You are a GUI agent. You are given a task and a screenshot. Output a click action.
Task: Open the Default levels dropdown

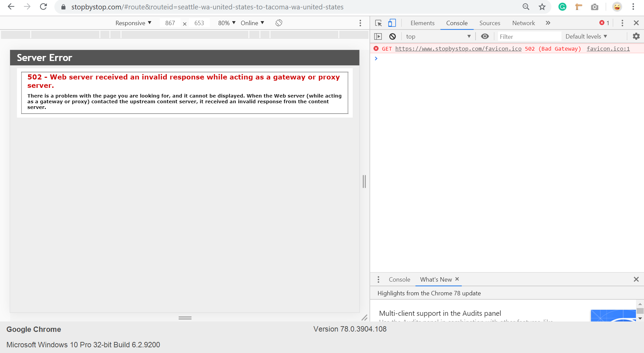point(586,36)
